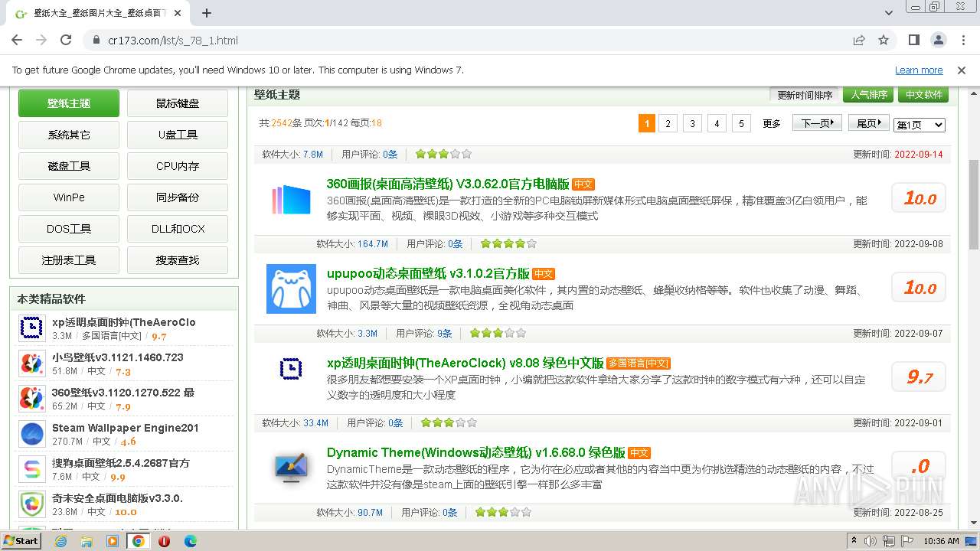
Task: Select the 同步备份 category
Action: (178, 197)
